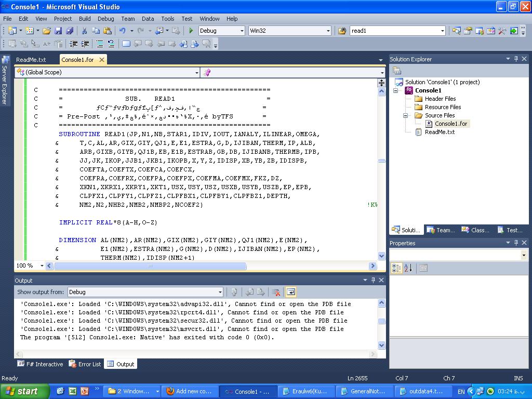The height and width of the screenshot is (399, 532).
Task: Click the editor horizontal scrollbar thumb
Action: (150, 266)
